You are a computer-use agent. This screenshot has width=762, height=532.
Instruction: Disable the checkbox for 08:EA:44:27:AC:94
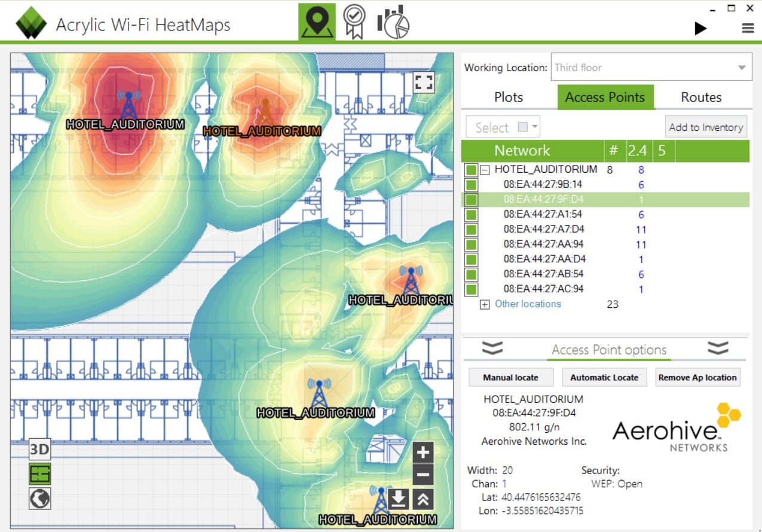471,289
